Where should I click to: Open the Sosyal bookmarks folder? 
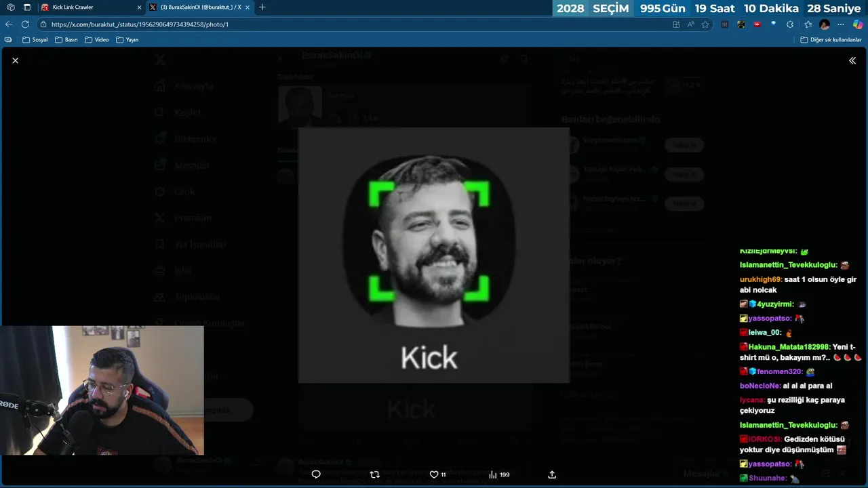35,39
